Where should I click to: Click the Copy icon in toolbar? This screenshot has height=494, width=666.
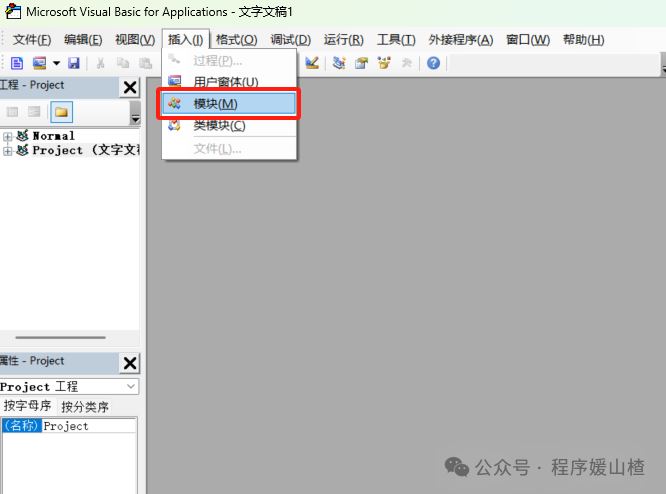[x=123, y=63]
